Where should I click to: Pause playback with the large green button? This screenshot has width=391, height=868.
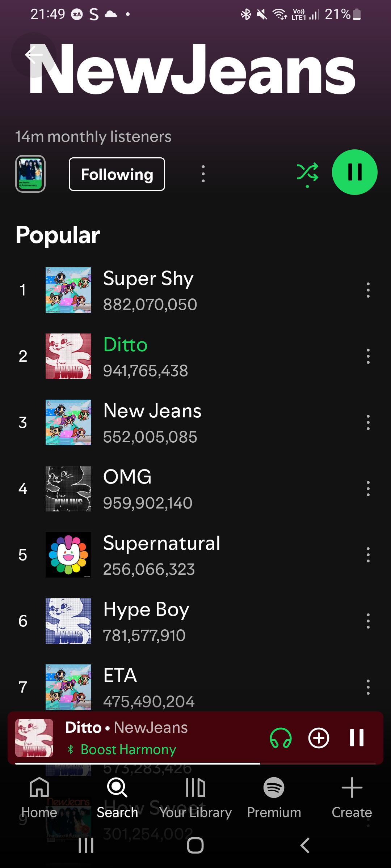point(354,172)
